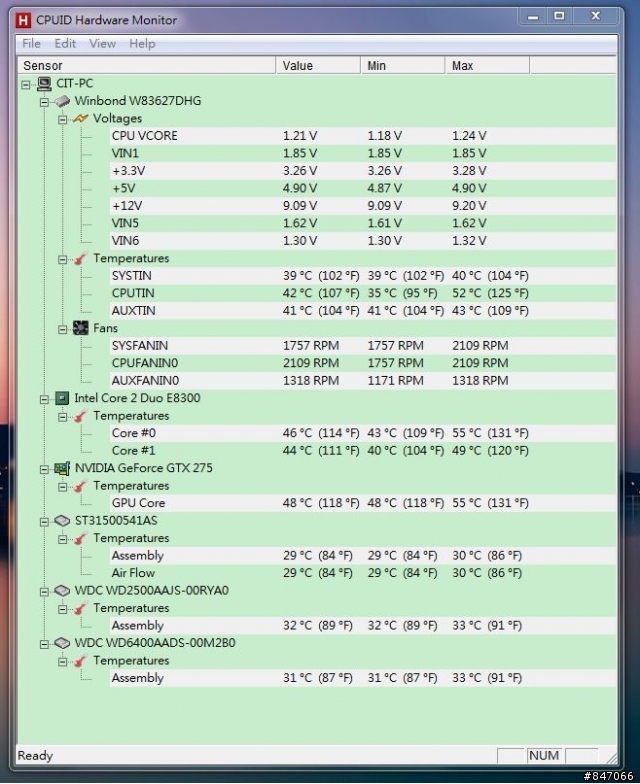Select Assembly row under WDC WD2500AAJS

coord(363,626)
